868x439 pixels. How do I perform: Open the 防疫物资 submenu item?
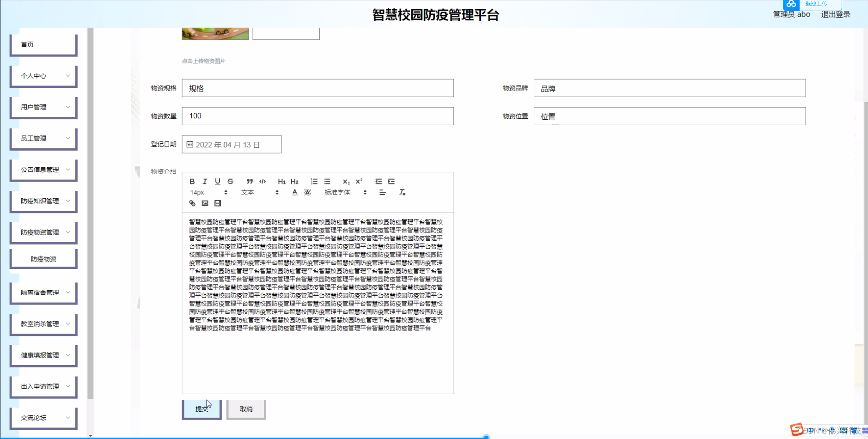[43, 258]
